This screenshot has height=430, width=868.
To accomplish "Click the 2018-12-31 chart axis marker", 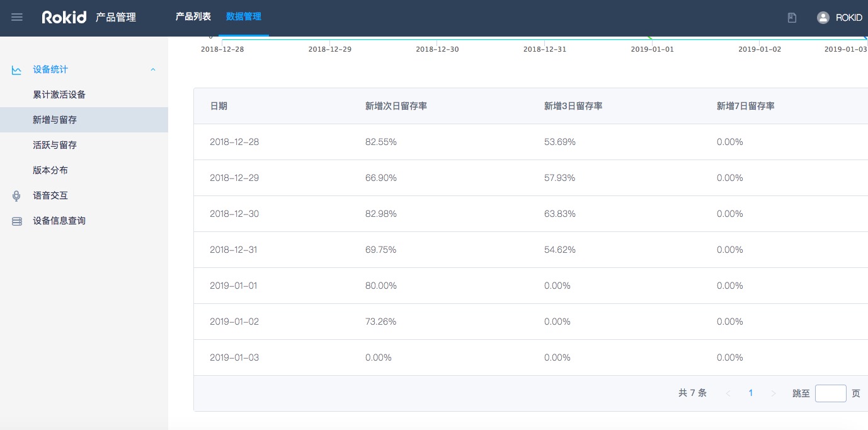I will 545,49.
